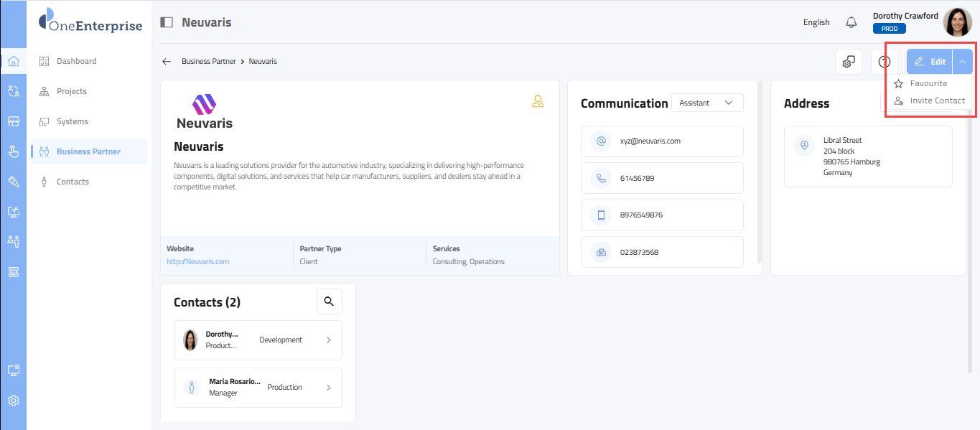Screen dimensions: 980x430
Task: Click the contacts search magnifier icon
Action: [329, 302]
